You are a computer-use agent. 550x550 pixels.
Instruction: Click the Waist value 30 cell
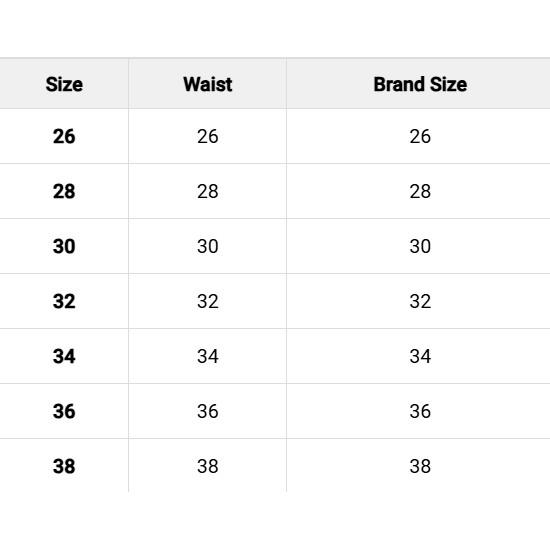coord(208,246)
